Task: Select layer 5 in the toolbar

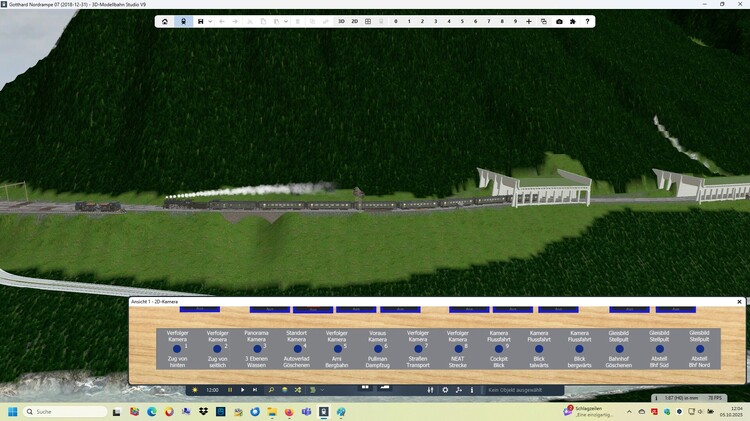Action: coord(462,21)
